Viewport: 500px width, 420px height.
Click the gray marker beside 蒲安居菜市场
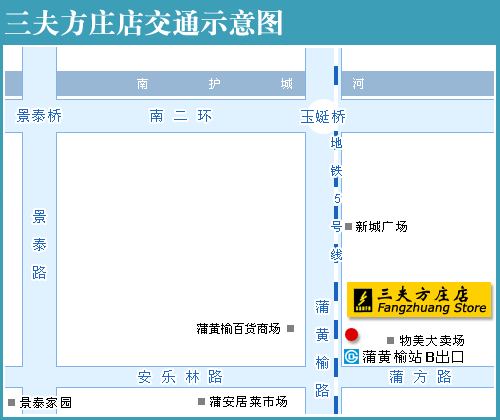coord(201,401)
